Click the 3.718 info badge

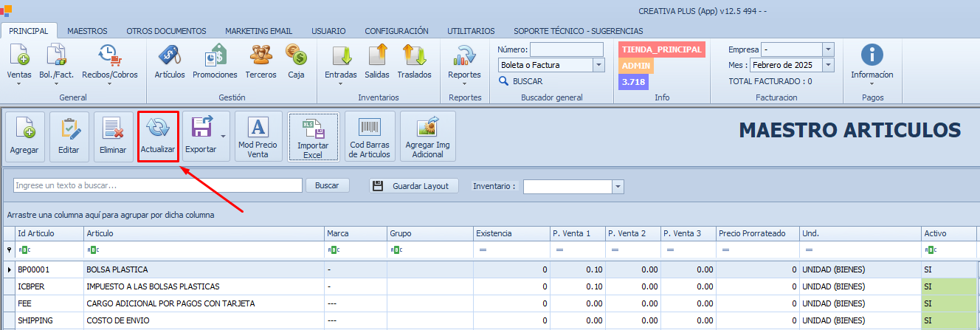[x=633, y=82]
